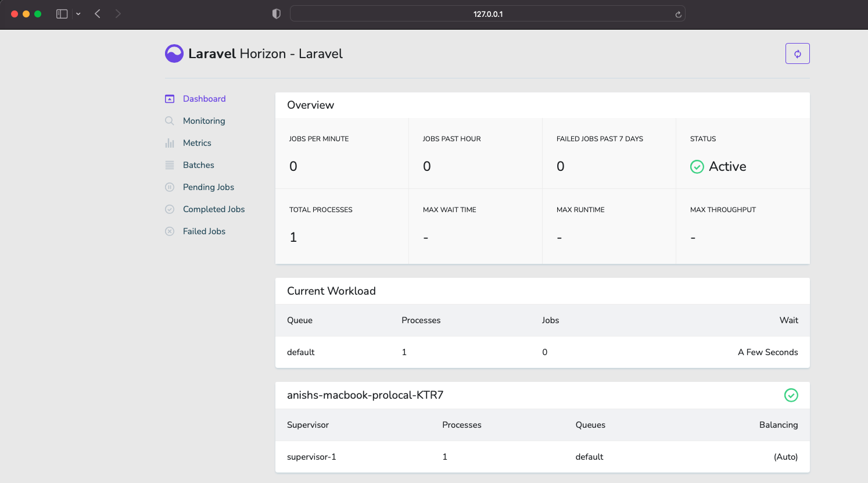The height and width of the screenshot is (483, 868).
Task: View Completed Jobs list
Action: 214,209
